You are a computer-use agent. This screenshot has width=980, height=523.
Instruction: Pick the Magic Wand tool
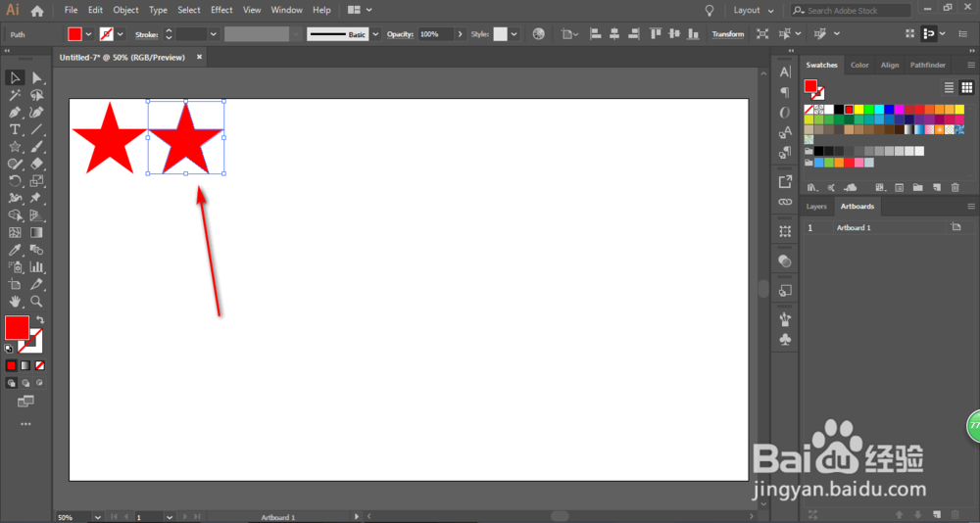[15, 95]
